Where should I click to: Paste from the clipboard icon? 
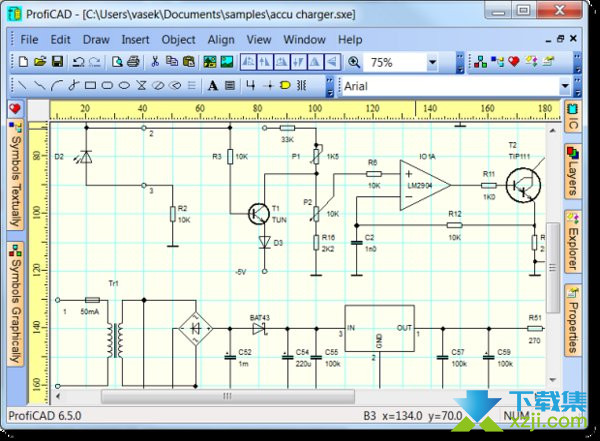coord(189,62)
